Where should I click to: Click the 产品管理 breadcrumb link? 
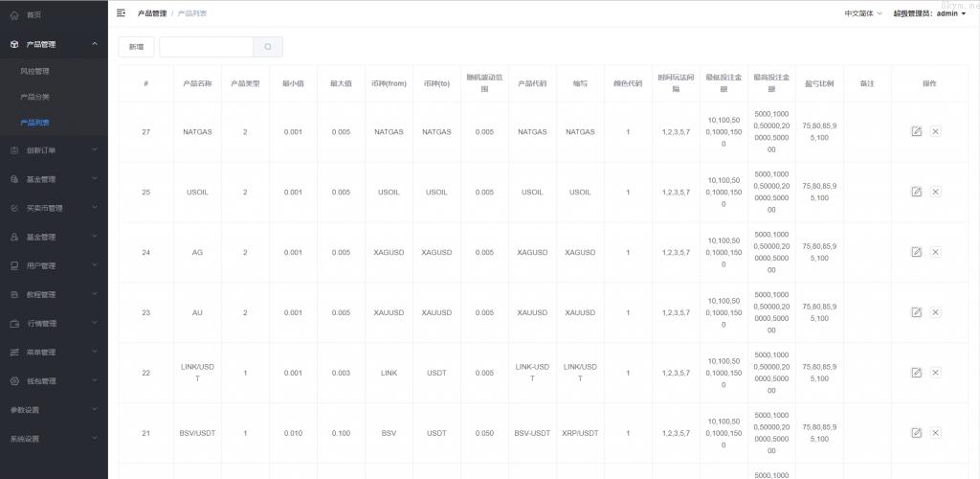click(x=151, y=13)
